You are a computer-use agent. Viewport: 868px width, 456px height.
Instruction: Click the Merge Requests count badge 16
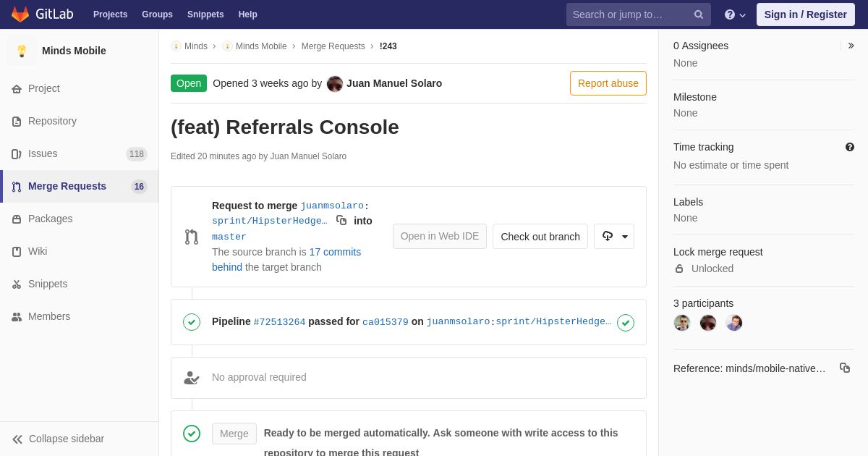coord(139,186)
